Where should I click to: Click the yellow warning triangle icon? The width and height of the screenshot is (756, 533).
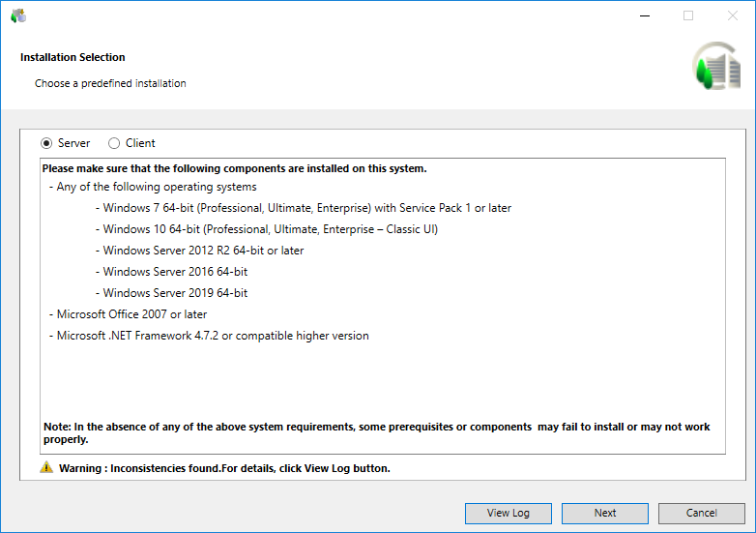tap(46, 467)
